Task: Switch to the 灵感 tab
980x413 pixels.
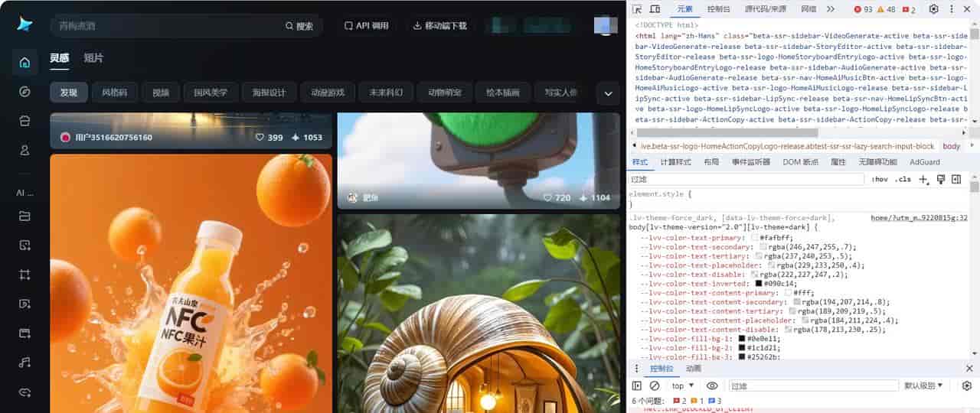Action: point(60,58)
